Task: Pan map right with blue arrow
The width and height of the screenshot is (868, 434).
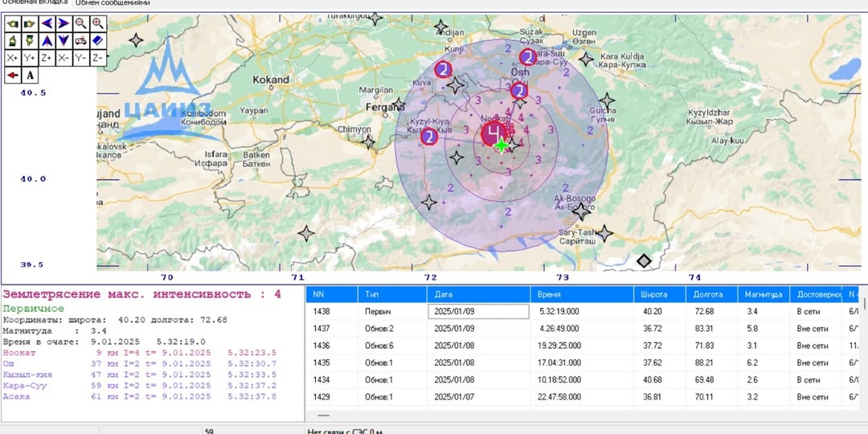Action: pyautogui.click(x=63, y=24)
